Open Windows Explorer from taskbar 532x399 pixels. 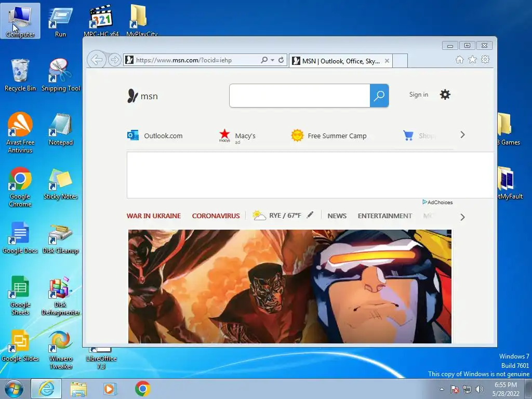(78, 389)
